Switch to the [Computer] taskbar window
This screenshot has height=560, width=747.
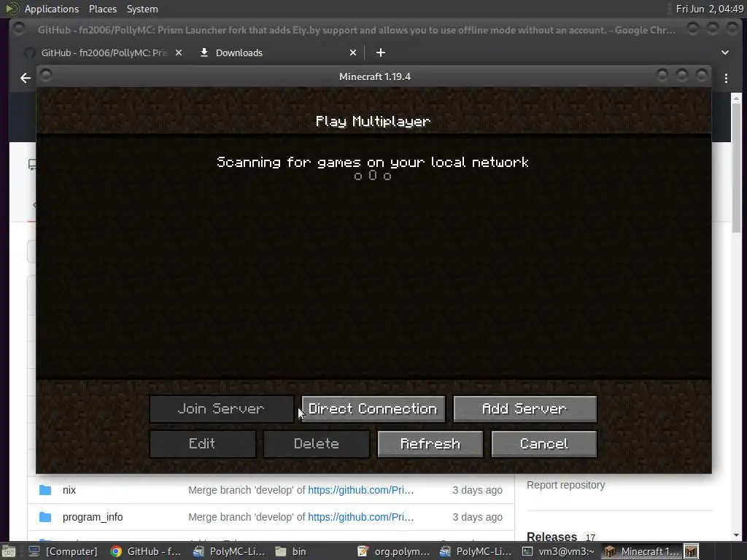pyautogui.click(x=63, y=551)
